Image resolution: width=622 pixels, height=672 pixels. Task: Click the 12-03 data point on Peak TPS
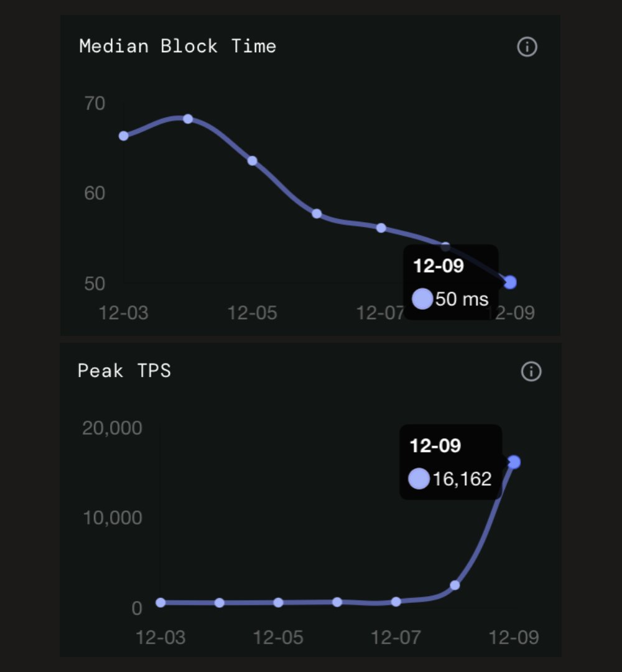[160, 602]
